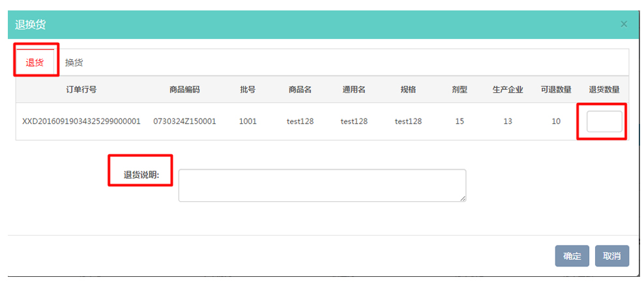
Task: Click the 订单行号 column header
Action: [x=81, y=89]
